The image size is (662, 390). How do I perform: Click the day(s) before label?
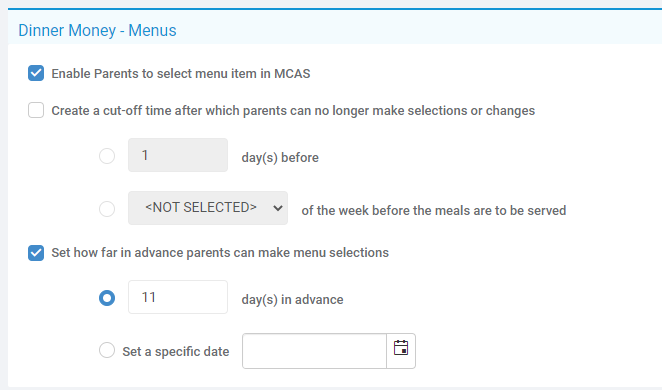(x=280, y=157)
